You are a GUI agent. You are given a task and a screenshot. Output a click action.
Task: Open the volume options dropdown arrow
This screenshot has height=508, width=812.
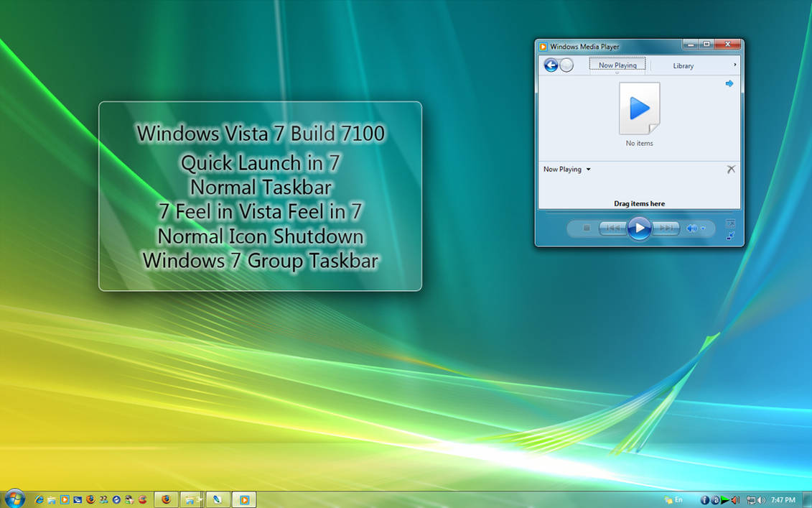click(703, 228)
